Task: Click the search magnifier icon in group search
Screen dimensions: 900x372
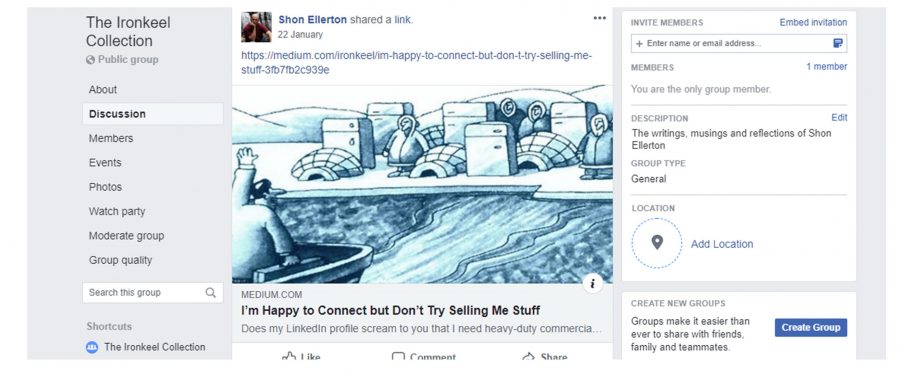Action: (211, 293)
